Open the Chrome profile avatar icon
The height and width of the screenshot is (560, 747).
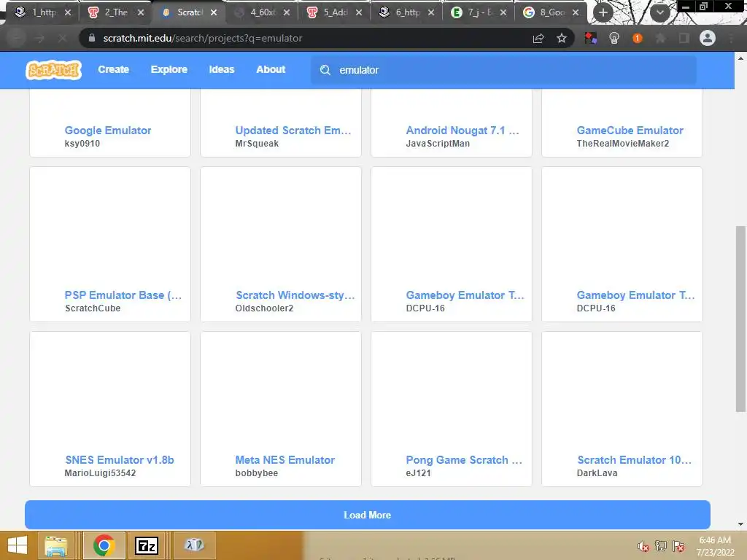click(x=708, y=38)
